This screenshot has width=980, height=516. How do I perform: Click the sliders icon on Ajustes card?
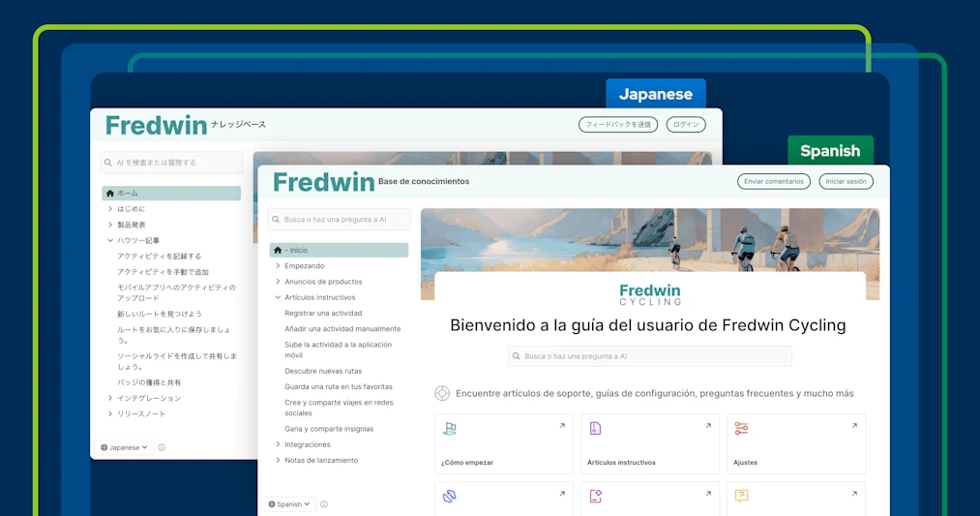[x=741, y=429]
